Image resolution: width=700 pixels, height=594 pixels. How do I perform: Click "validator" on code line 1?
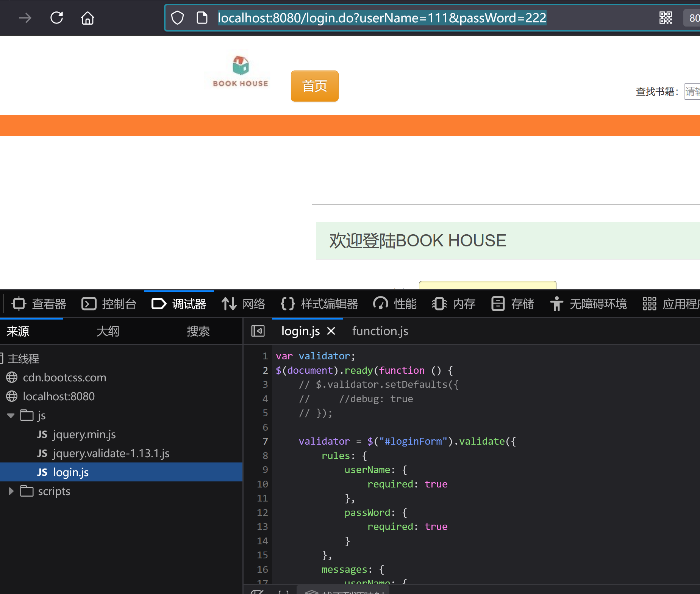pyautogui.click(x=324, y=356)
